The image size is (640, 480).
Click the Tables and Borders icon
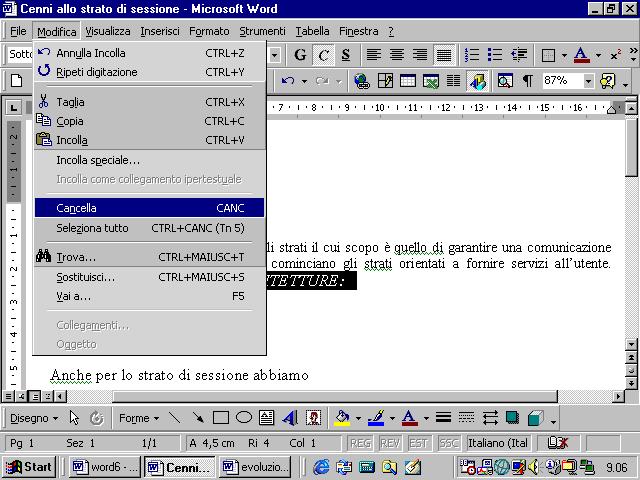pyautogui.click(x=385, y=81)
